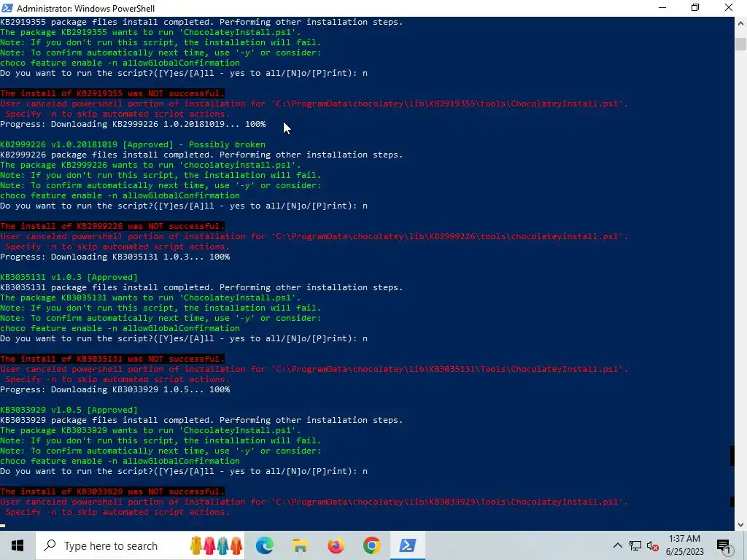Image resolution: width=747 pixels, height=560 pixels.
Task: Click the PowerShell title bar icon
Action: coord(7,8)
